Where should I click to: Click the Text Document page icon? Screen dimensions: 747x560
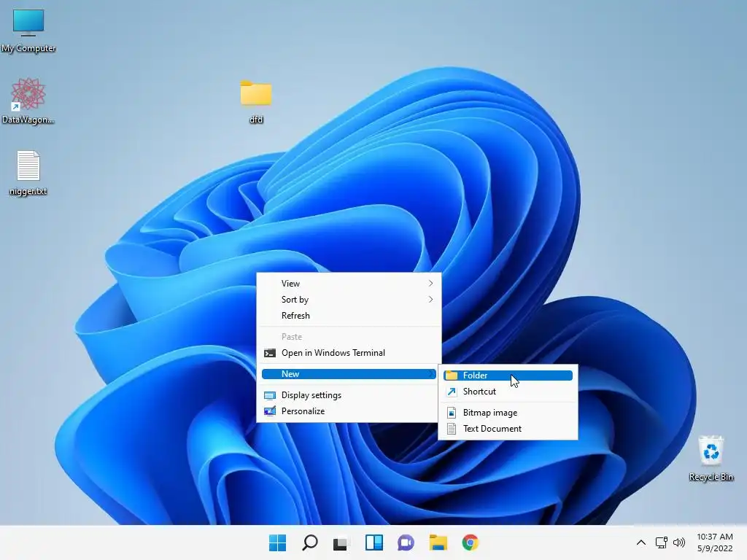(451, 429)
